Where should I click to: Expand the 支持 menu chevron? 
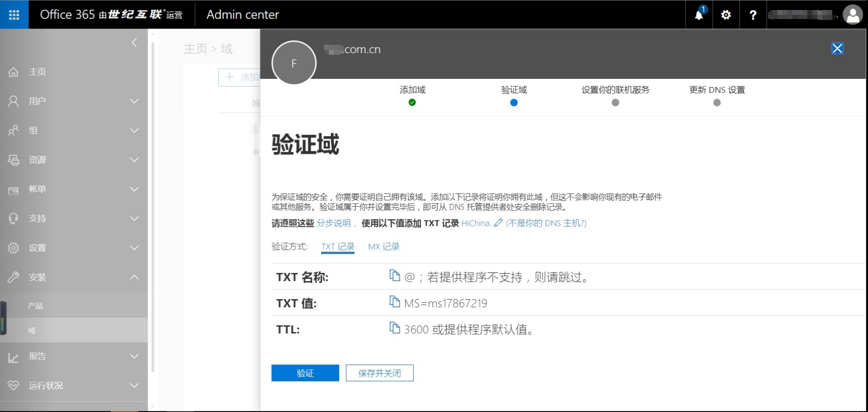134,218
